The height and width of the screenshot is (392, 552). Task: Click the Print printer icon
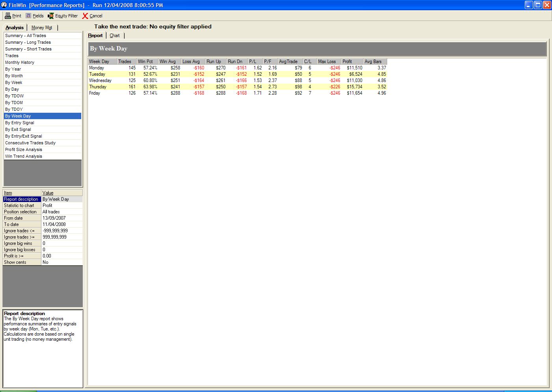(7, 16)
